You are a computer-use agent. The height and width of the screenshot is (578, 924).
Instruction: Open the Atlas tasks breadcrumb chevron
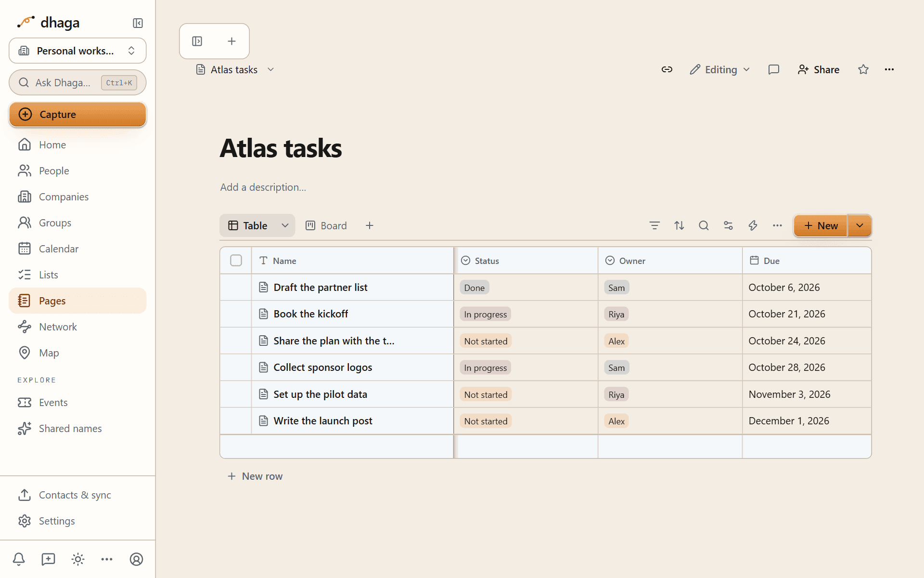(x=271, y=69)
